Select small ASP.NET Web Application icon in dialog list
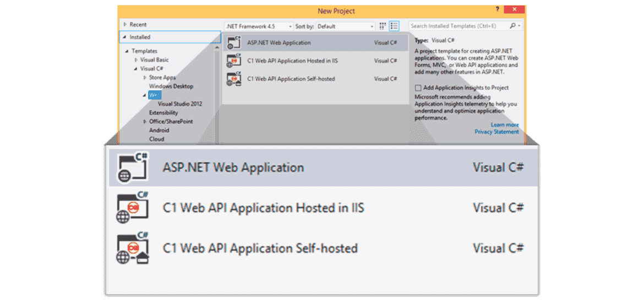Image resolution: width=644 pixels, height=303 pixels. tap(233, 43)
